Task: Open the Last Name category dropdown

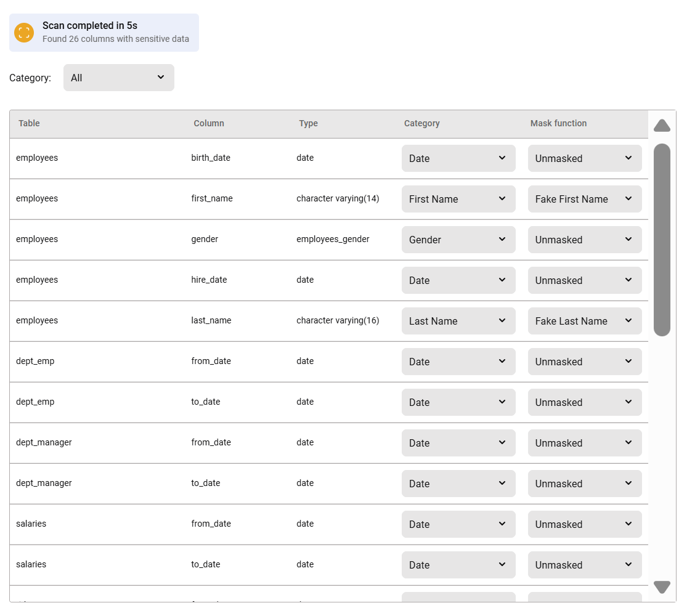Action: coord(458,321)
